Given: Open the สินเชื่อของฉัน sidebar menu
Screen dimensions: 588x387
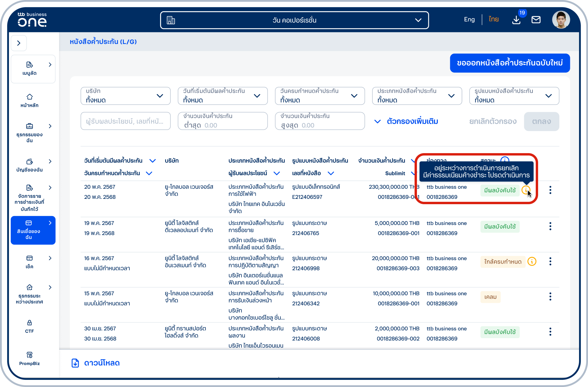Looking at the screenshot, I should (33, 230).
